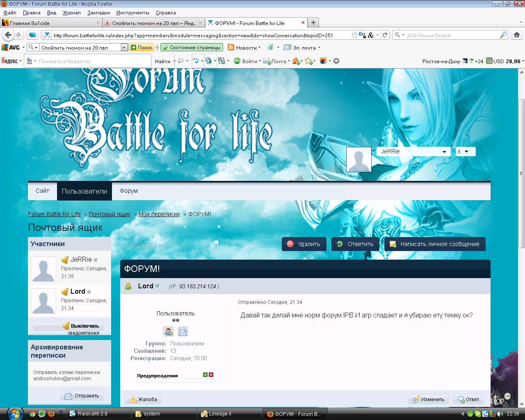Click the Войти key icon

tap(237, 61)
